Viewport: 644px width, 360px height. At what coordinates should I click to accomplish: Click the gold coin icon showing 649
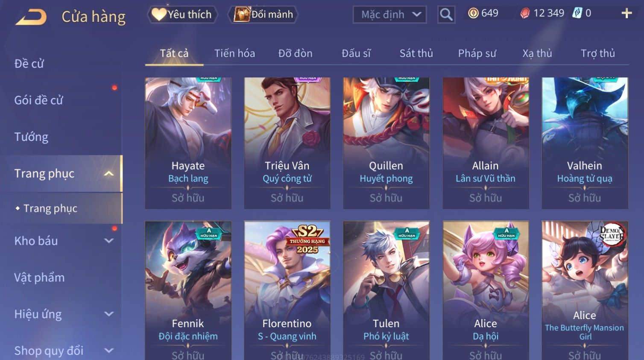[x=473, y=13]
